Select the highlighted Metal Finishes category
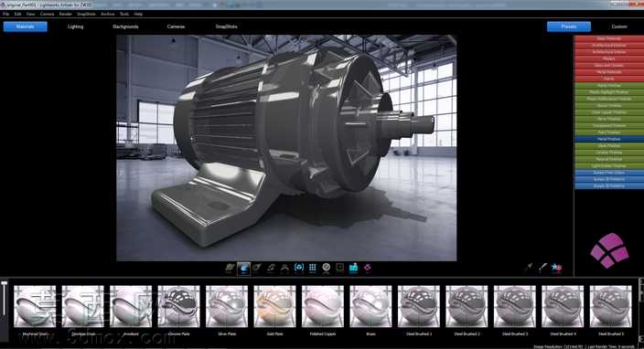Viewport: 644px width, 349px height. (608, 139)
